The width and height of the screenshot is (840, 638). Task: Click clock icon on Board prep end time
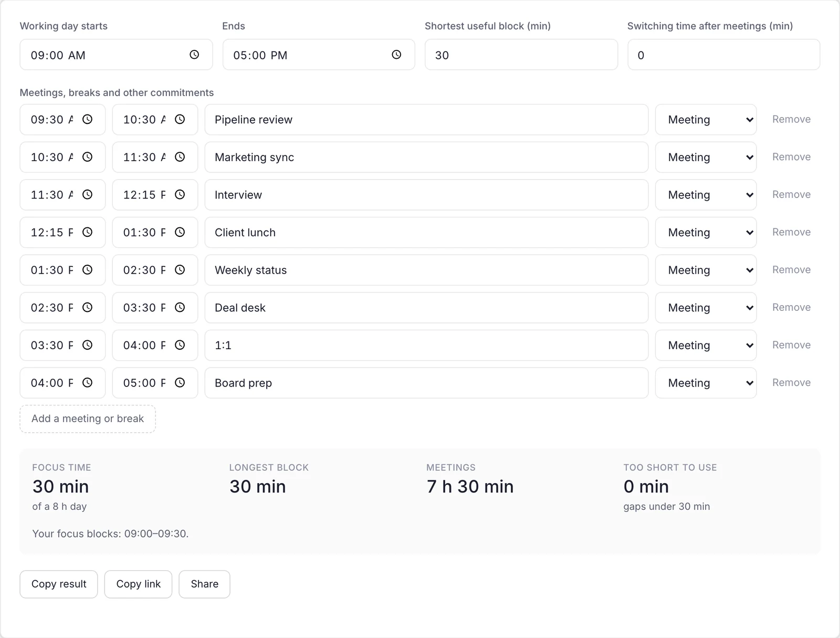180,383
